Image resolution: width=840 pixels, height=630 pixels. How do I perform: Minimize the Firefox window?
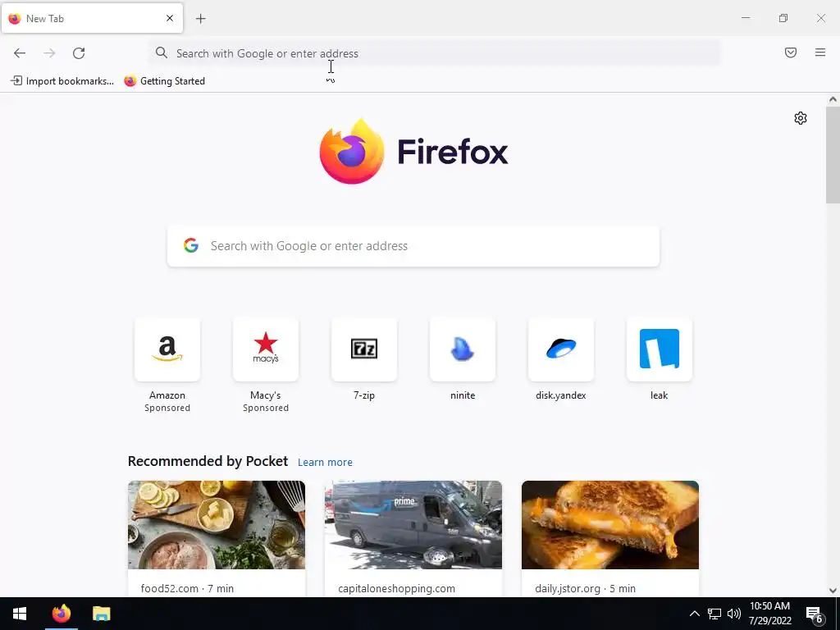click(x=745, y=18)
